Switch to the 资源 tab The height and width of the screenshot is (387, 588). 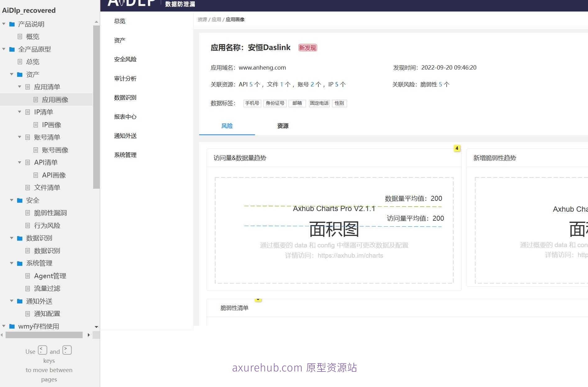pos(283,126)
